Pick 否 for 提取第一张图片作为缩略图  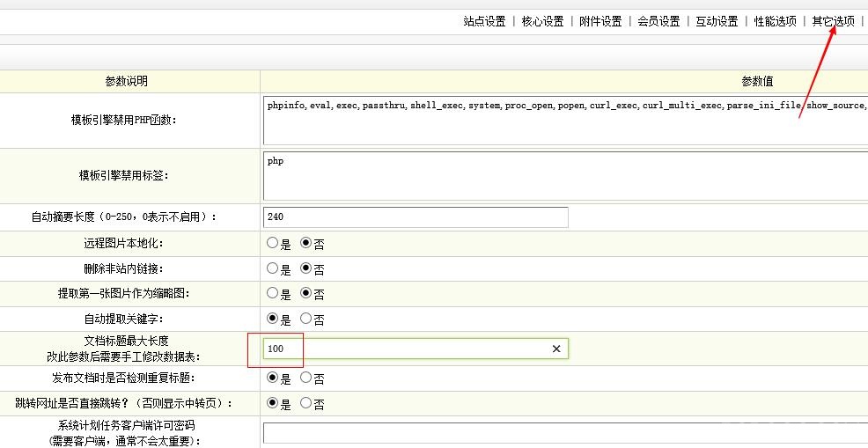click(305, 293)
